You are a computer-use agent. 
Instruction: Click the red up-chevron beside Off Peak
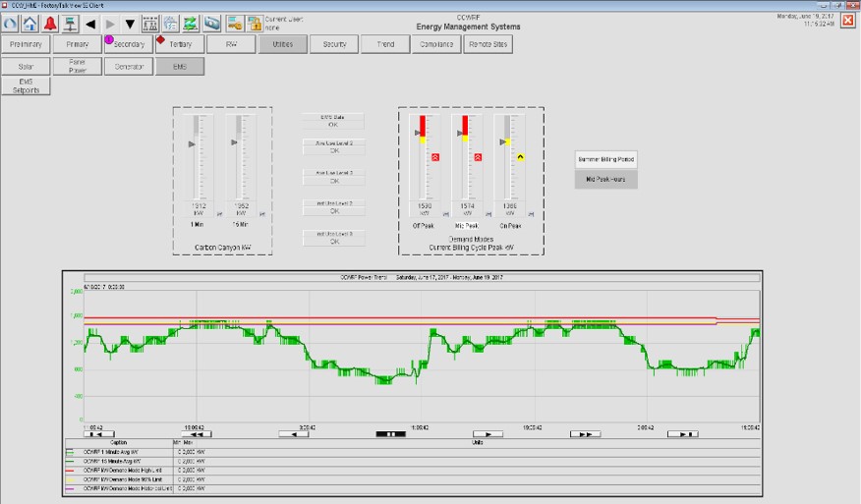coord(435,156)
